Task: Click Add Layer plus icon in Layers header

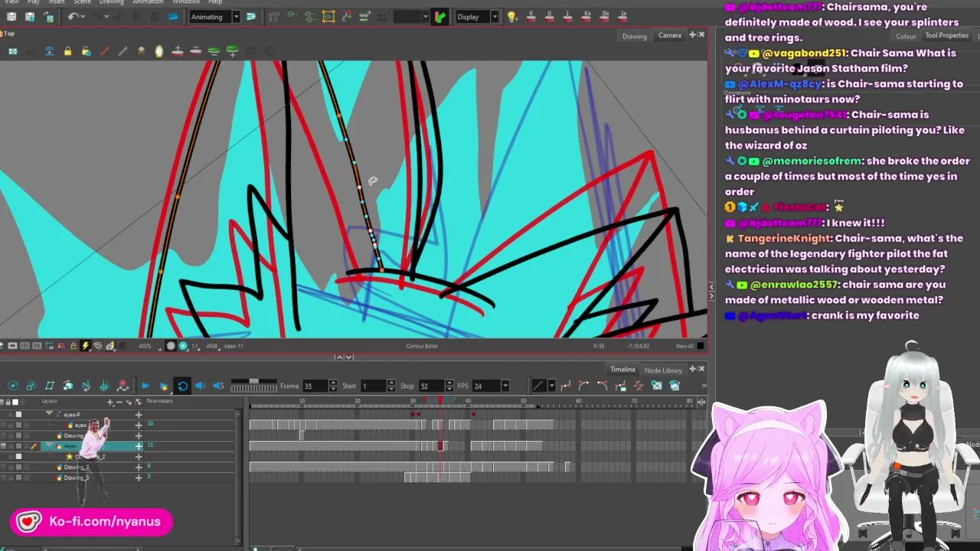Action: click(x=110, y=402)
